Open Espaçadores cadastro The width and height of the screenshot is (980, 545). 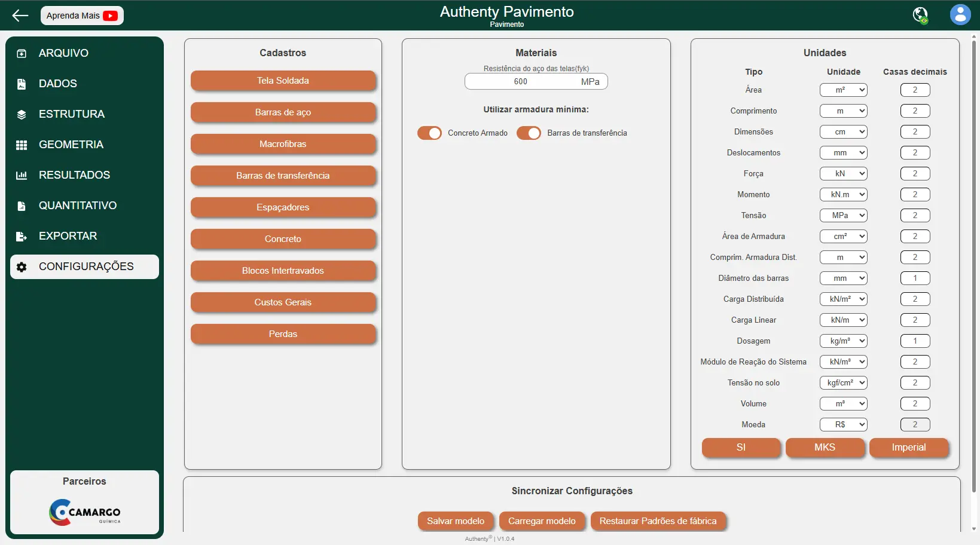click(283, 207)
